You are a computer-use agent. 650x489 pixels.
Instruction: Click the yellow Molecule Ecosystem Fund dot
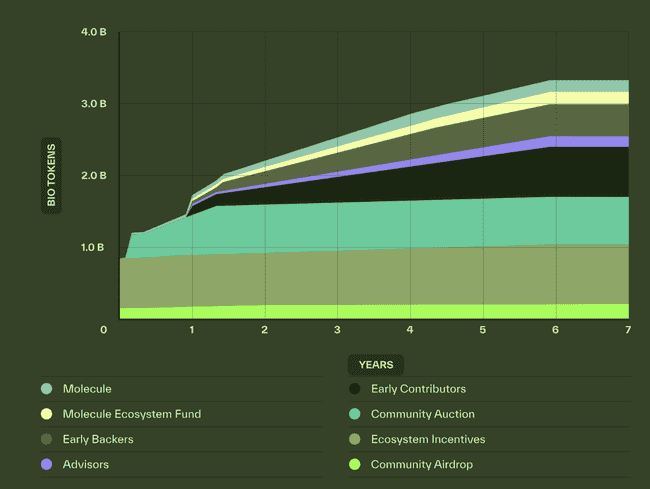[x=46, y=414]
